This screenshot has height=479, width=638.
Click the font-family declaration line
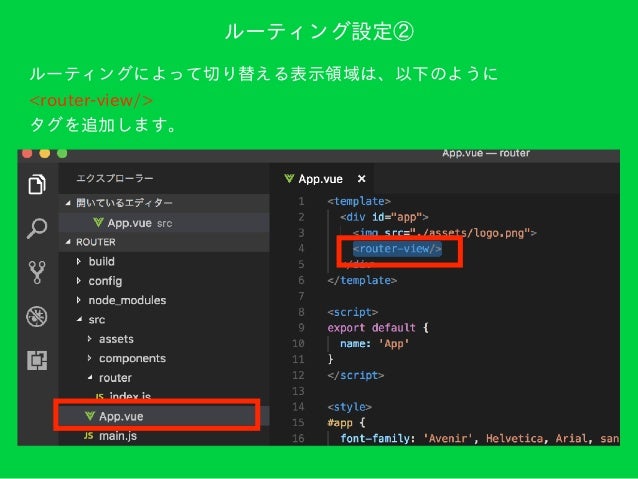480,438
